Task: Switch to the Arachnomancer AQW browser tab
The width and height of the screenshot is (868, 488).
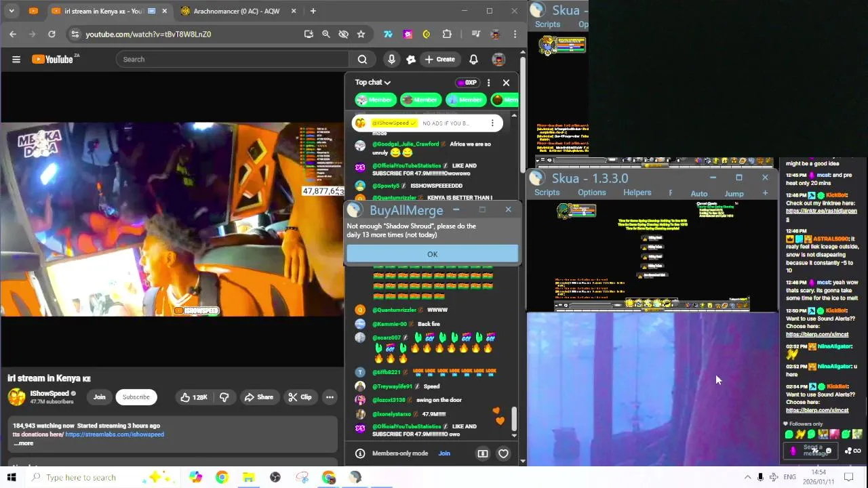Action: coord(236,11)
